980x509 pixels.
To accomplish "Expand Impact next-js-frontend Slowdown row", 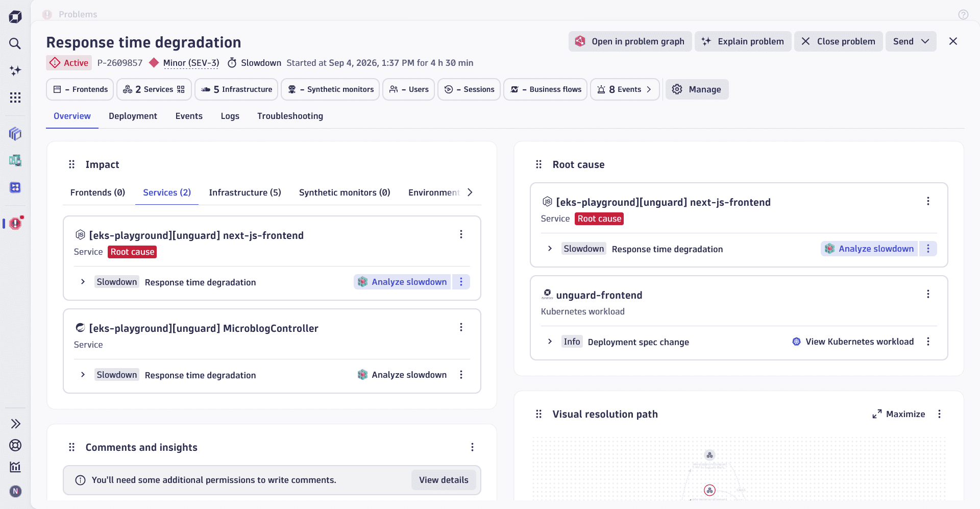I will [x=83, y=282].
